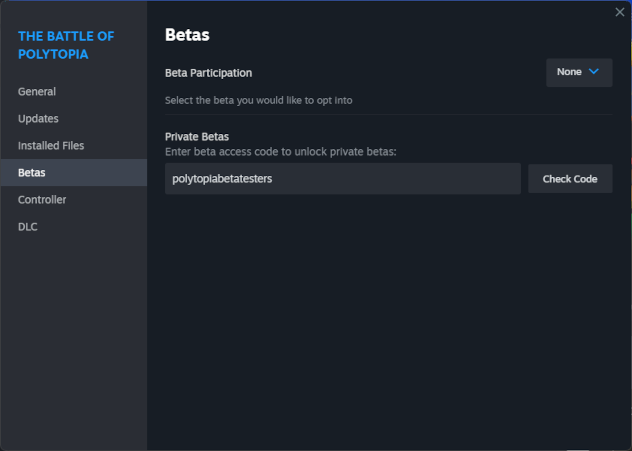Click 'Enter beta access code' instruction text
The height and width of the screenshot is (451, 632).
(280, 151)
